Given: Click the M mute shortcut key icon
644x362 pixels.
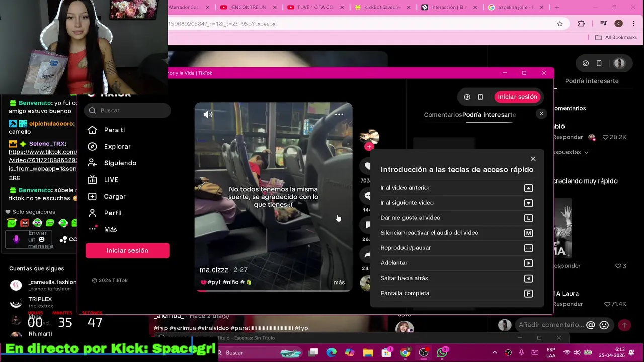Looking at the screenshot, I should click(x=528, y=233).
